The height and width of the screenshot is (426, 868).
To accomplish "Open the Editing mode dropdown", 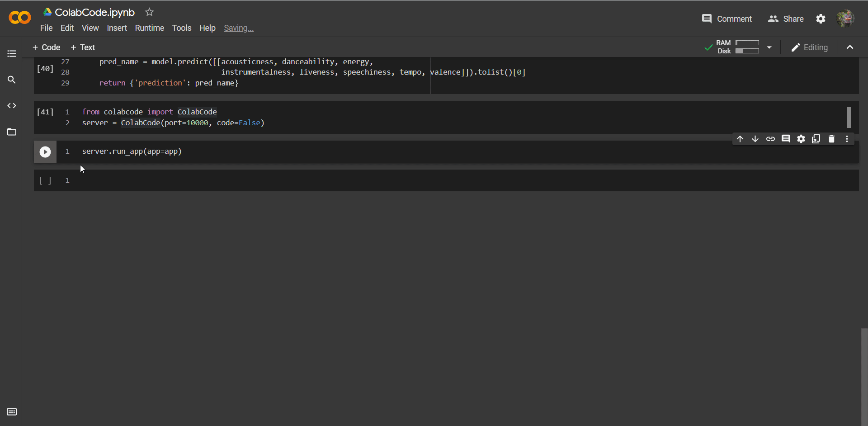I will [810, 47].
